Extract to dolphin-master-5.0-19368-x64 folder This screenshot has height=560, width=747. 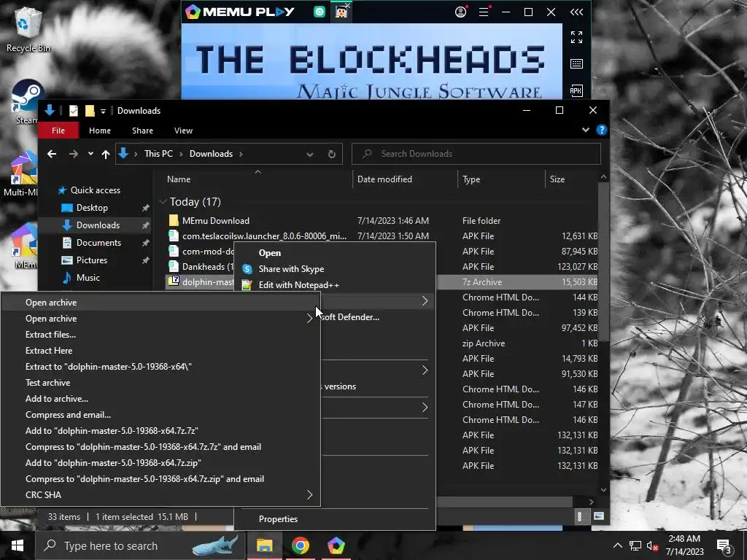[x=109, y=367]
